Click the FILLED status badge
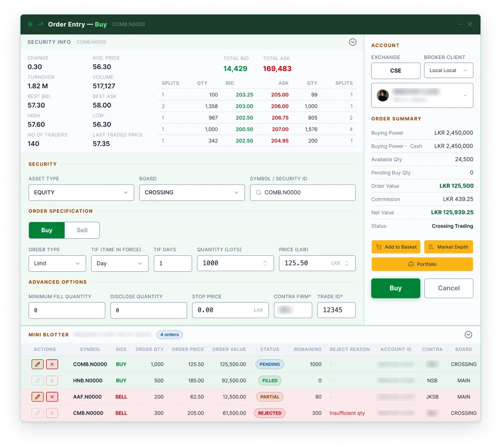The height and width of the screenshot is (448, 501). (270, 380)
